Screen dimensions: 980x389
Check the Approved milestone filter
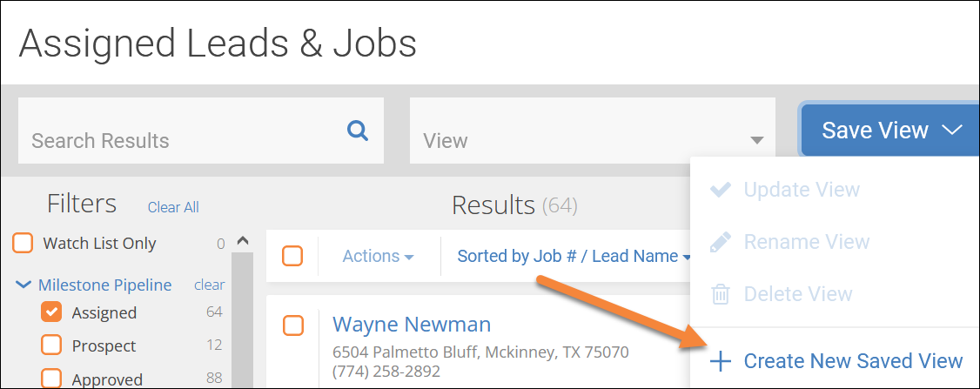pos(51,379)
